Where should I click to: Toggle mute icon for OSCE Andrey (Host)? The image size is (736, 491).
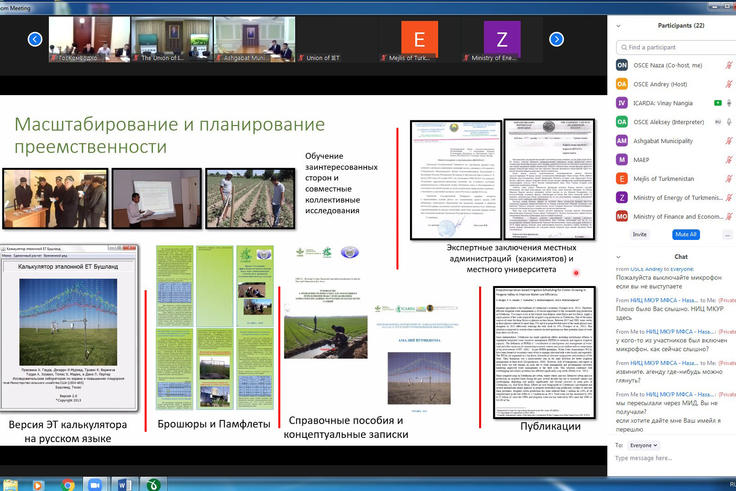click(729, 84)
